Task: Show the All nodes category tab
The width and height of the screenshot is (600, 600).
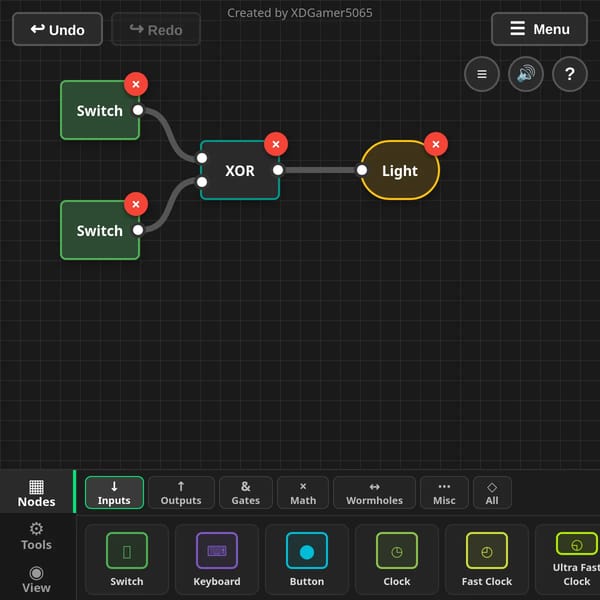Action: pos(492,493)
